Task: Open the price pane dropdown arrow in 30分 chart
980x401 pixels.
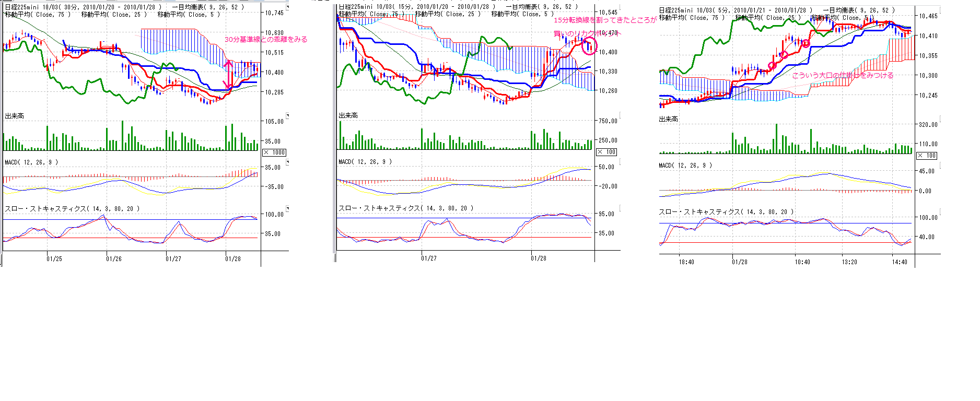Action: (287, 6)
